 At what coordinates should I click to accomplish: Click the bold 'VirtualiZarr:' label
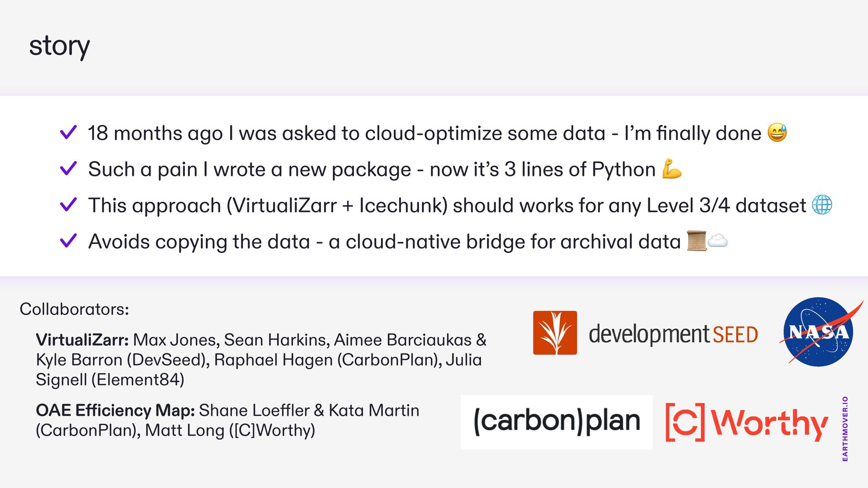click(82, 340)
